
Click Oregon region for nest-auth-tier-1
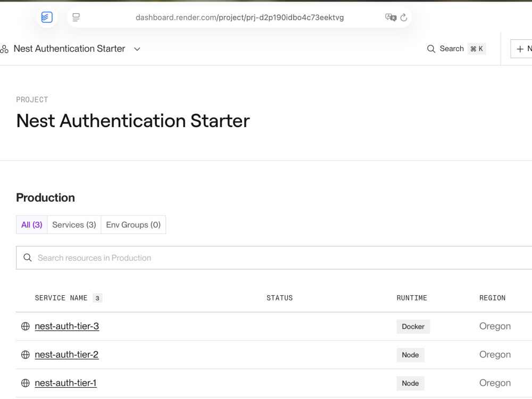pos(495,383)
